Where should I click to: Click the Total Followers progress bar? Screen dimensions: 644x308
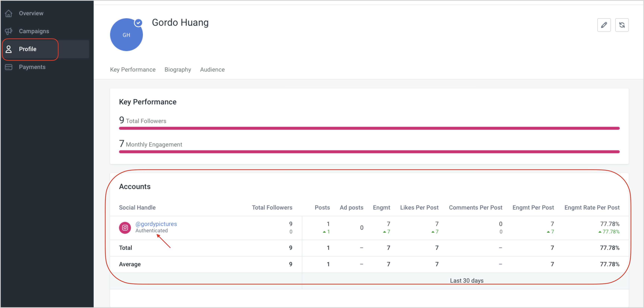click(x=369, y=128)
